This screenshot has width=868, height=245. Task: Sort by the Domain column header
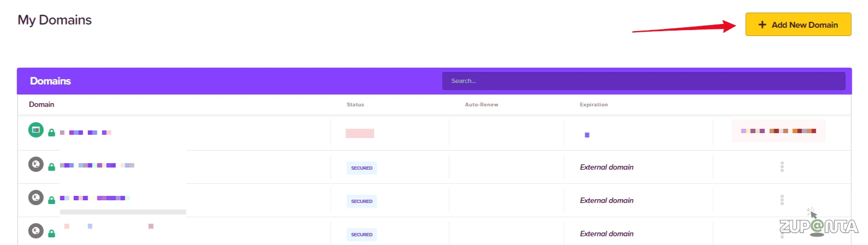coord(42,105)
